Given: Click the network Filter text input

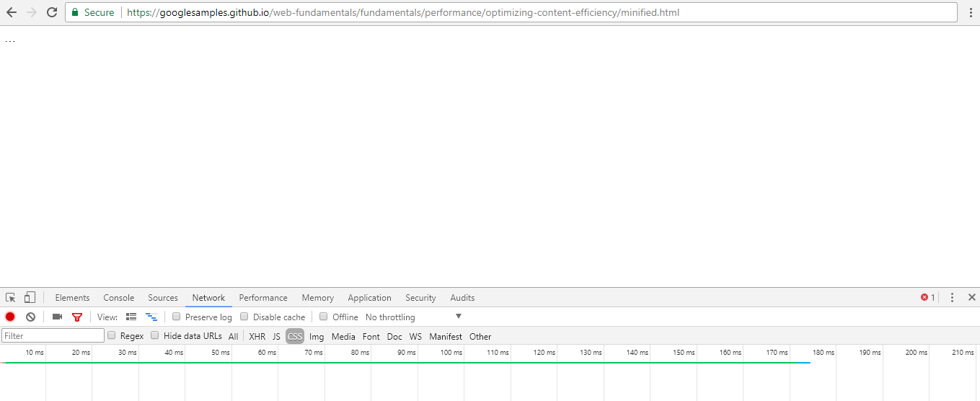Looking at the screenshot, I should (53, 335).
